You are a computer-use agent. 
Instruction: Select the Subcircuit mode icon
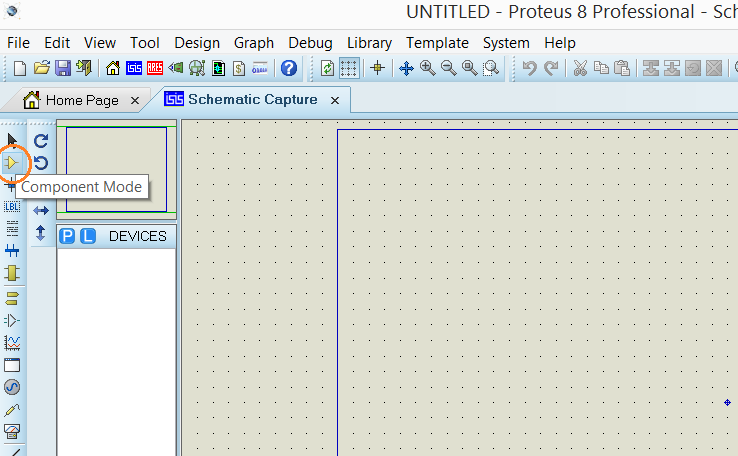pos(12,273)
